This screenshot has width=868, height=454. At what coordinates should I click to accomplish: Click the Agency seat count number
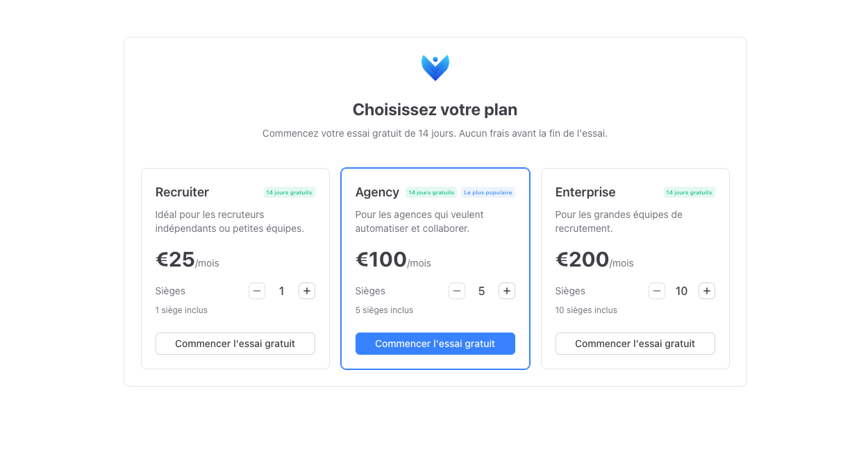[482, 291]
